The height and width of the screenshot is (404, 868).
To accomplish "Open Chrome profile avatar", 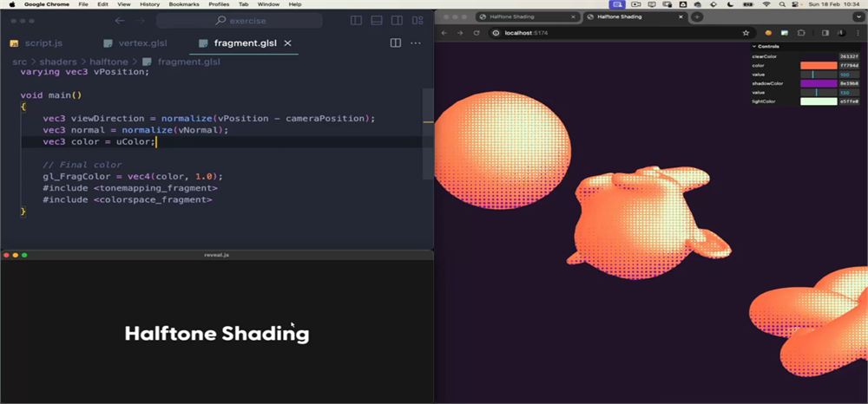I will click(841, 33).
